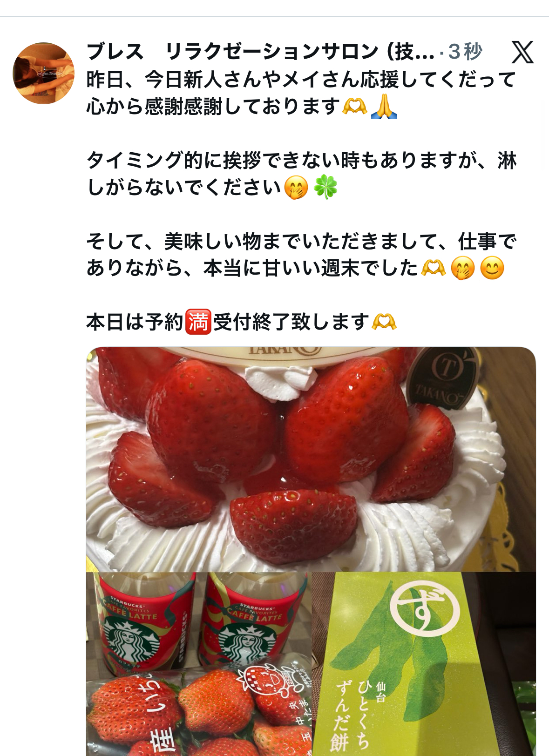Open the X logo link

coord(522,52)
